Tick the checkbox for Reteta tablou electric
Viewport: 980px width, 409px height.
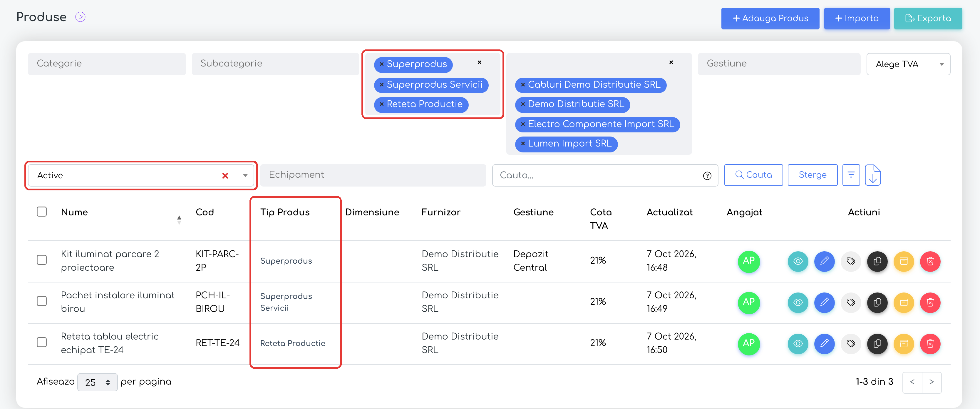tap(42, 343)
